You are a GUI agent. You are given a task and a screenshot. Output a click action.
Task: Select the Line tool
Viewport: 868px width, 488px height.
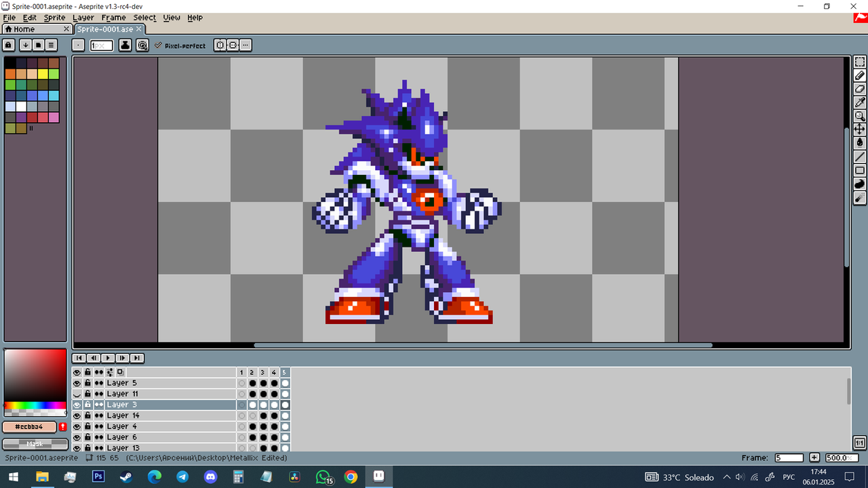tap(860, 157)
